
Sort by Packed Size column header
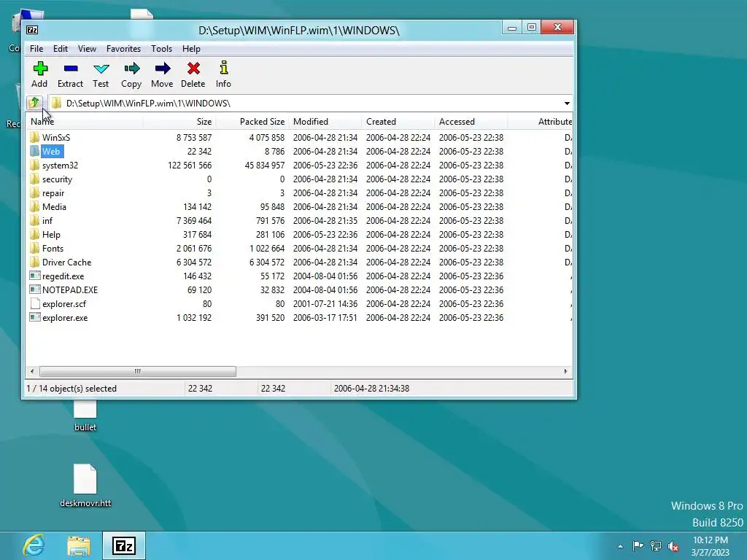pyautogui.click(x=252, y=122)
